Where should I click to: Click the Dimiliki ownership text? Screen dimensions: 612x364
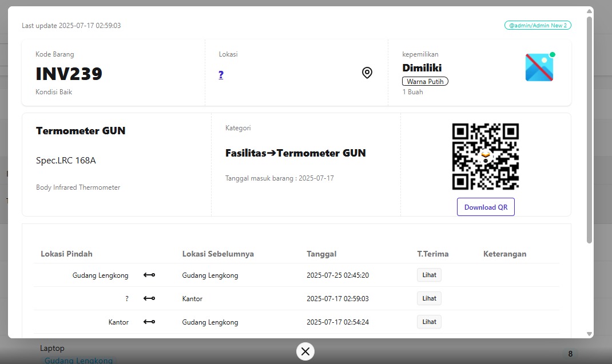pyautogui.click(x=422, y=68)
